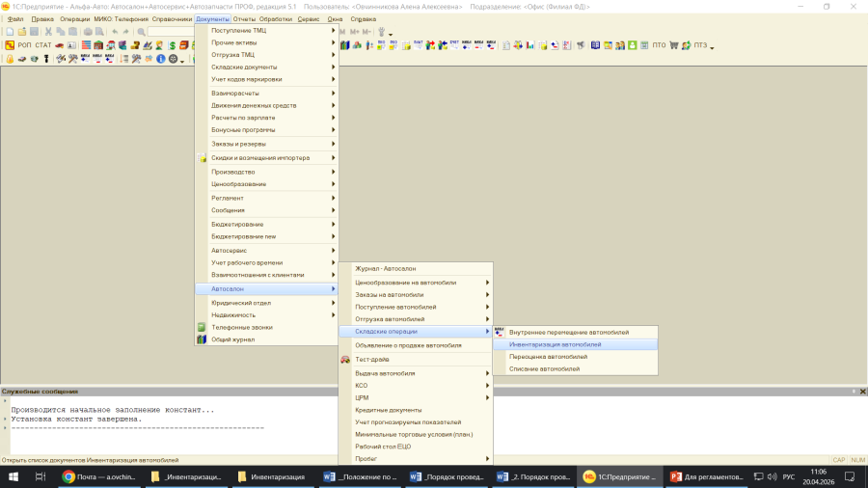Expand the Пробег submenu
868x488 pixels.
416,459
